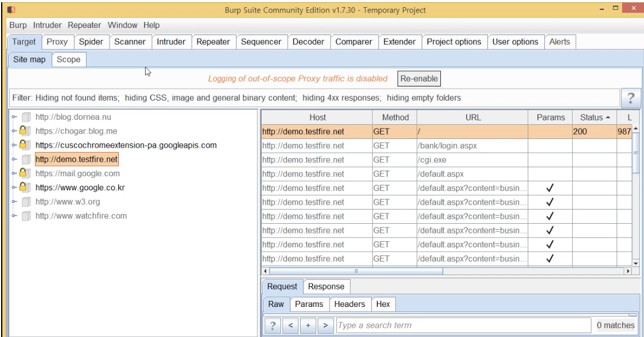
Task: Click the Re-enable button
Action: click(419, 79)
